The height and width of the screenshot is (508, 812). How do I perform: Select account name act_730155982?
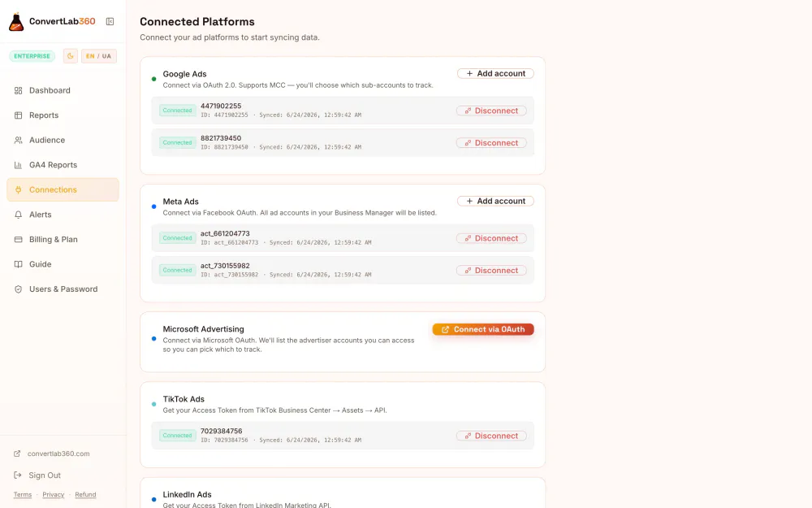[225, 266]
